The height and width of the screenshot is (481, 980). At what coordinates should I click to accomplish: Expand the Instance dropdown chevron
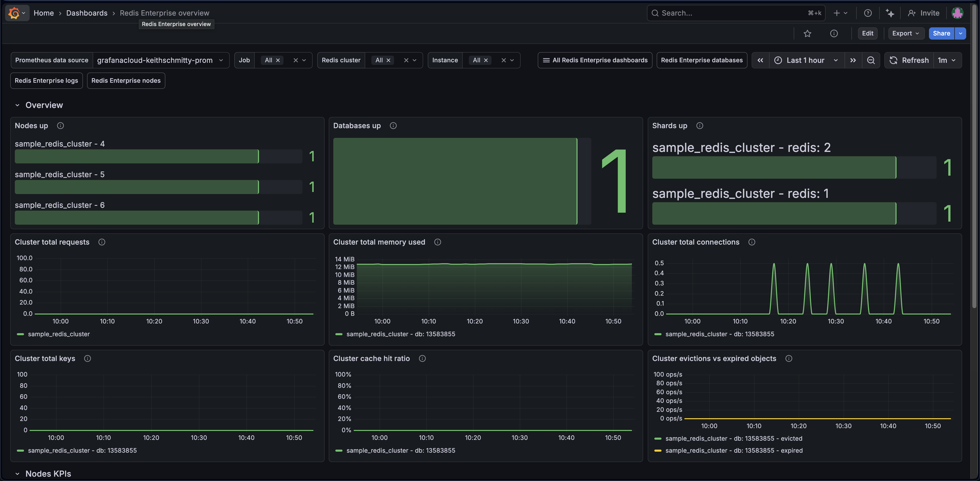(x=512, y=60)
